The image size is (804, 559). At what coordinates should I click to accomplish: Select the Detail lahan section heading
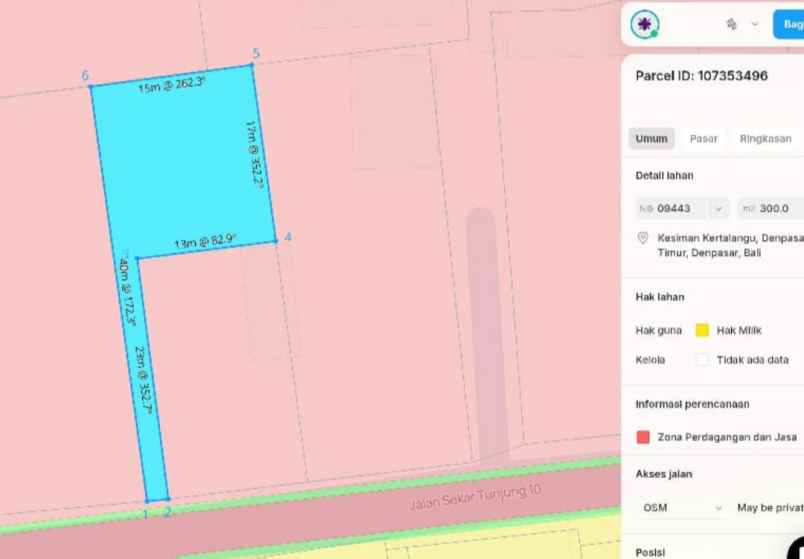pos(665,175)
